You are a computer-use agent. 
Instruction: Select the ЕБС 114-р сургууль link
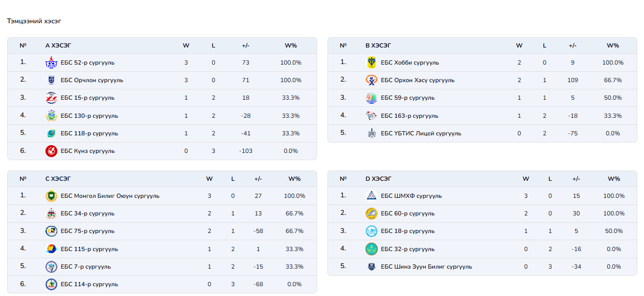(x=89, y=284)
